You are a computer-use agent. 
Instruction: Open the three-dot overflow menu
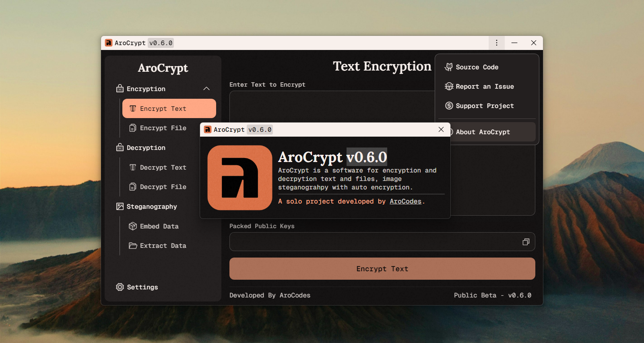click(x=497, y=43)
